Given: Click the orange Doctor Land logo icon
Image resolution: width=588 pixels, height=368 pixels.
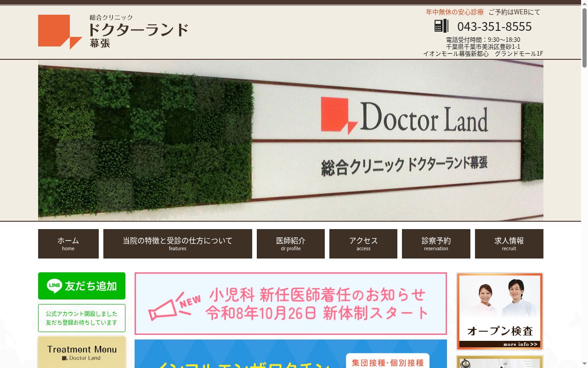Looking at the screenshot, I should coord(60,32).
